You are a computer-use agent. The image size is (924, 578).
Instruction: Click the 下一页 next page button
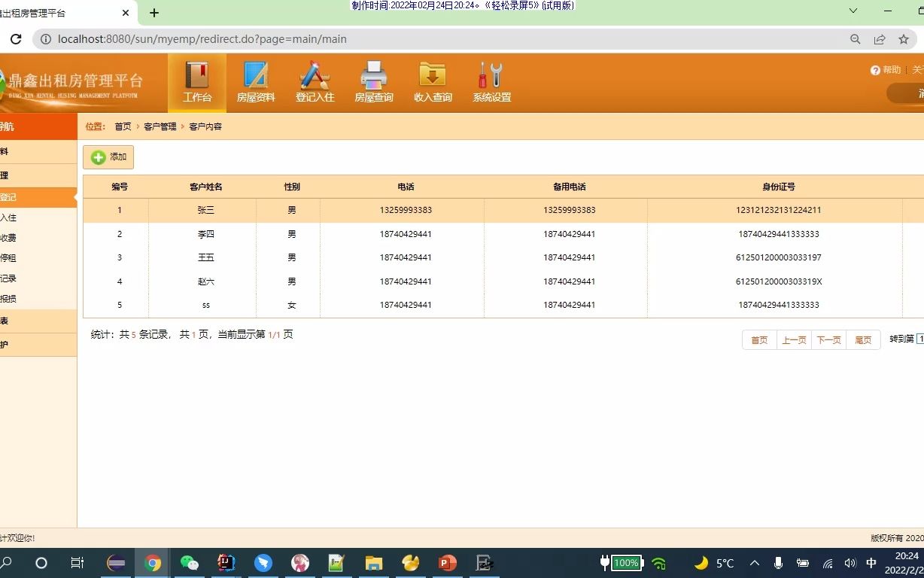(828, 339)
